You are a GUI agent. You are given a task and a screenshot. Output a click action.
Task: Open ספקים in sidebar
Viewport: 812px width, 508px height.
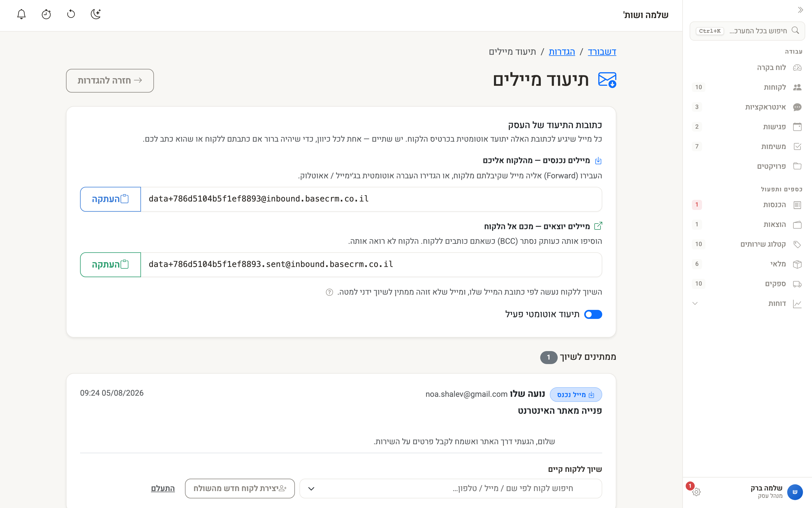tap(747, 284)
